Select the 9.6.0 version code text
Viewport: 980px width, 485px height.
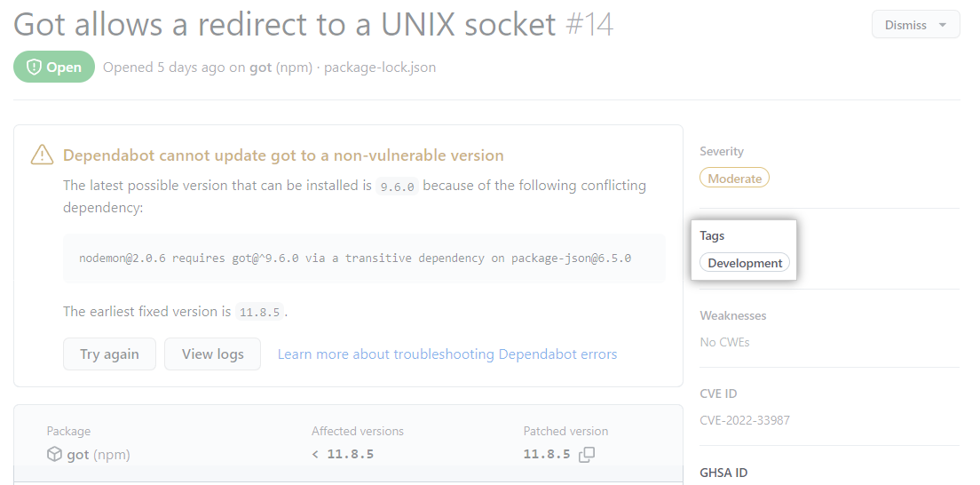click(398, 187)
